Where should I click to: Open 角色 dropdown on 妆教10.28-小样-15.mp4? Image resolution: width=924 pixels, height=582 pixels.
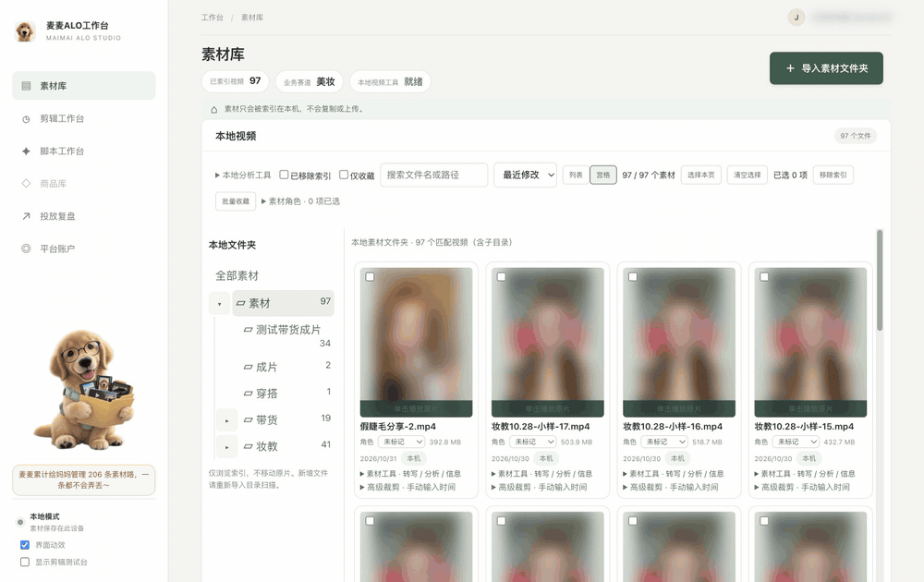pos(796,442)
